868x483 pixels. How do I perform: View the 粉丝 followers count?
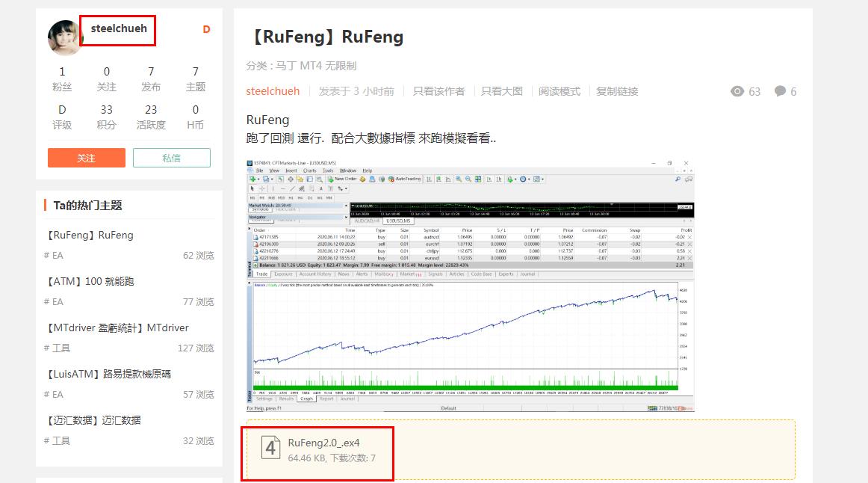pyautogui.click(x=62, y=79)
